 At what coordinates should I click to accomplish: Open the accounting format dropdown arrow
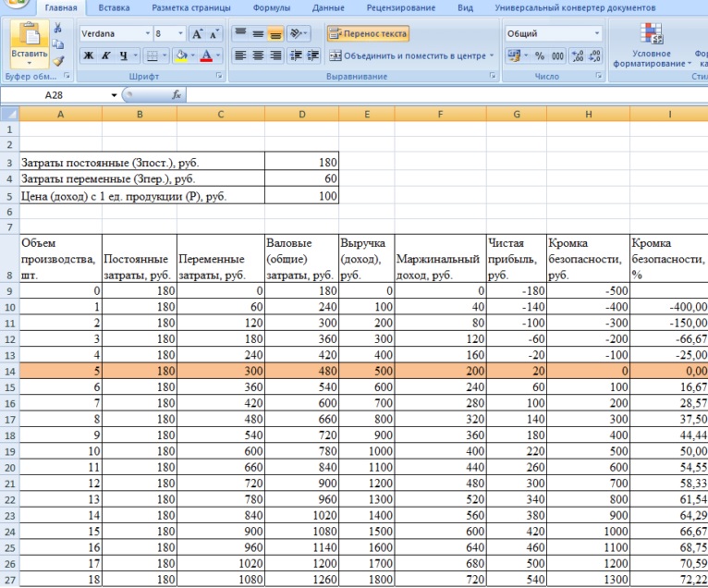(x=526, y=56)
